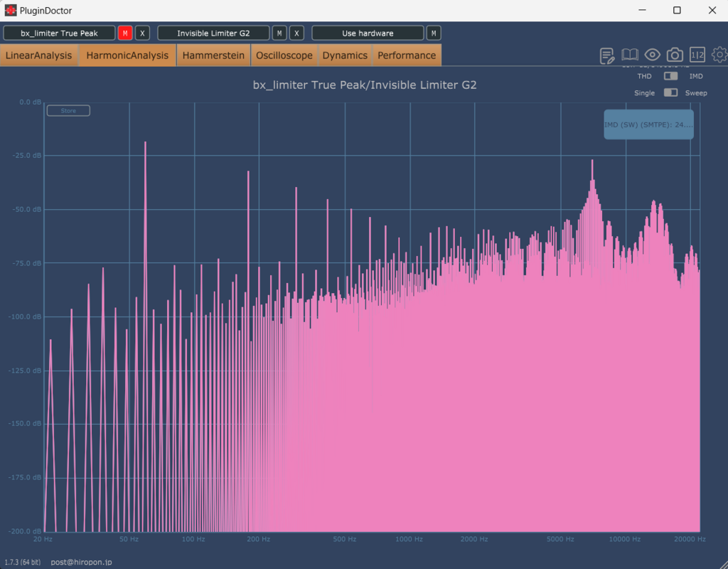
Task: Open the bx_limiter True Peak plugin slot
Action: (x=60, y=33)
